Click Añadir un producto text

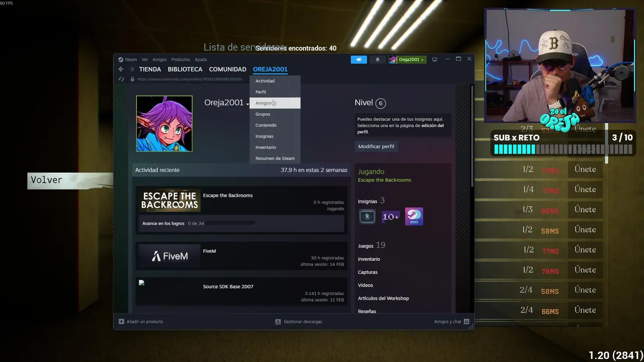click(x=145, y=321)
